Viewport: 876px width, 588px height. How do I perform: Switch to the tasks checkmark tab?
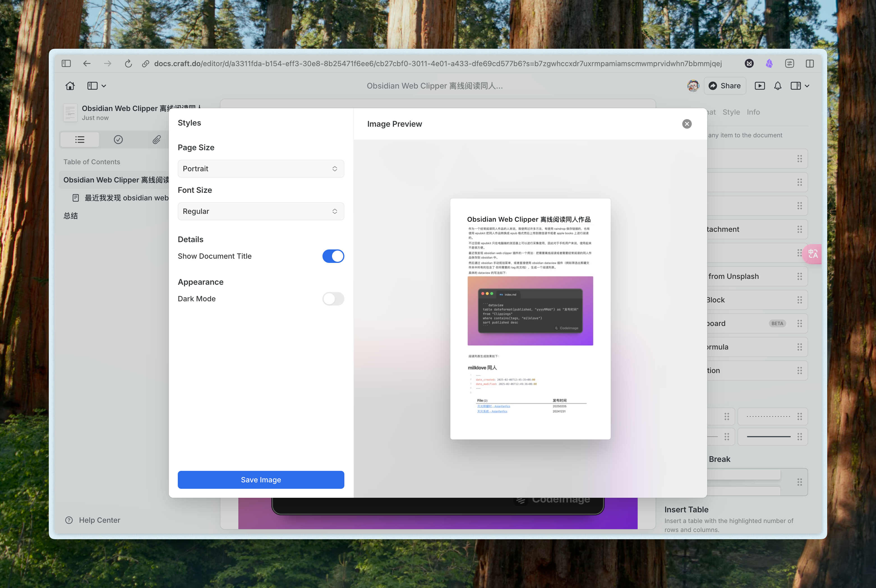(x=118, y=140)
